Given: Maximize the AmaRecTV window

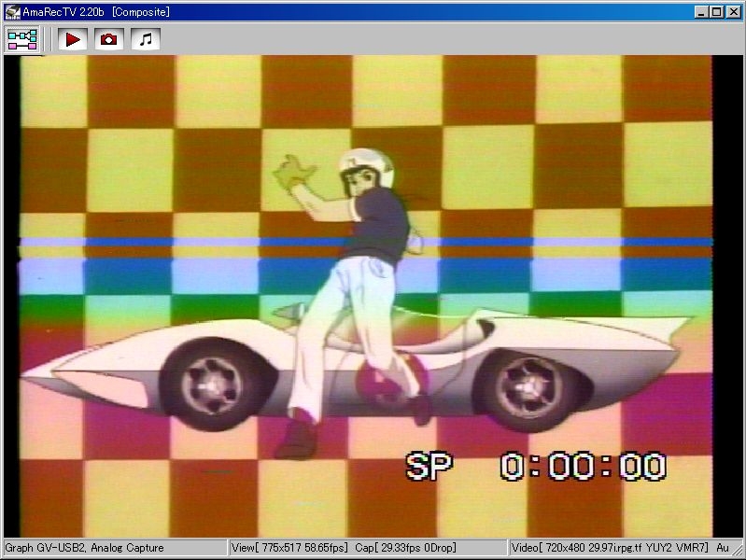Looking at the screenshot, I should coord(716,12).
